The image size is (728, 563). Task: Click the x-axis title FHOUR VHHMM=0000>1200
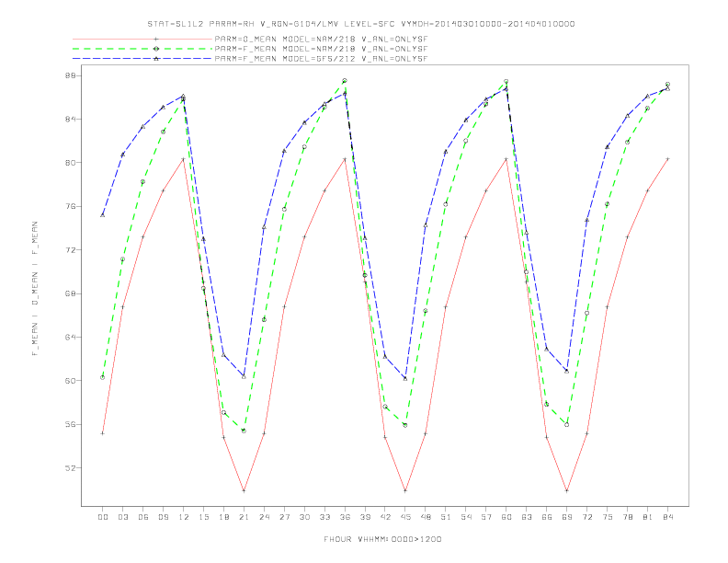coord(382,539)
